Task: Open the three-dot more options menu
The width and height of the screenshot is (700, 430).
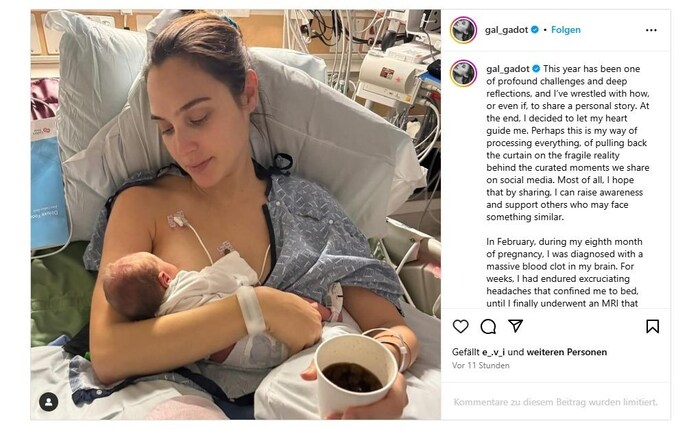Action: (651, 30)
